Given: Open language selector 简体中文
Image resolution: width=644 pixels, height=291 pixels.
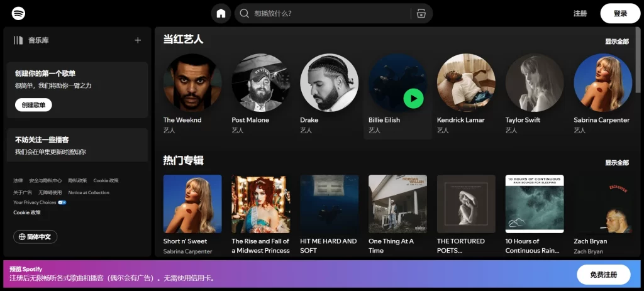Looking at the screenshot, I should click(x=35, y=237).
